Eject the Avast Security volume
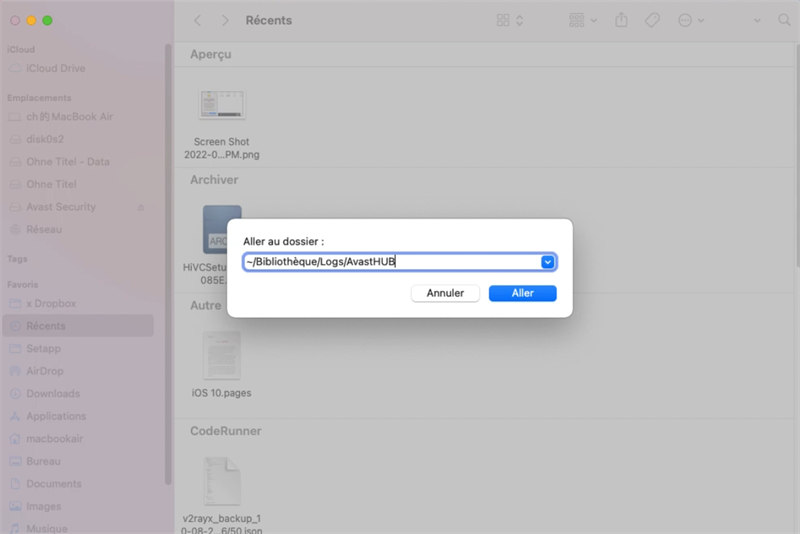Screen dimensions: 800x534 pyautogui.click(x=141, y=207)
